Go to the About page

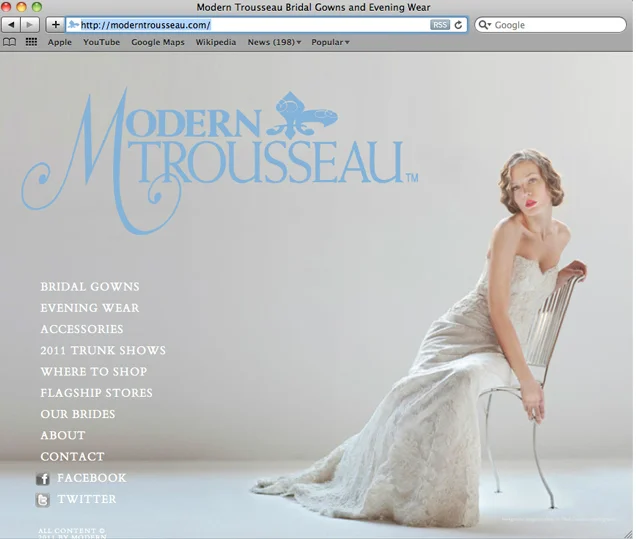pyautogui.click(x=63, y=435)
